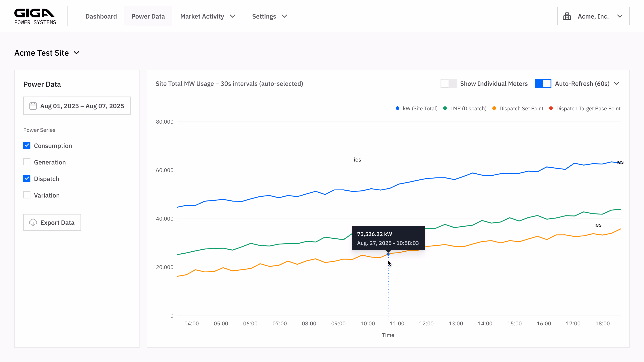Image resolution: width=644 pixels, height=362 pixels.
Task: Click the orange Dispatch Set Point legend dot
Action: 494,108
